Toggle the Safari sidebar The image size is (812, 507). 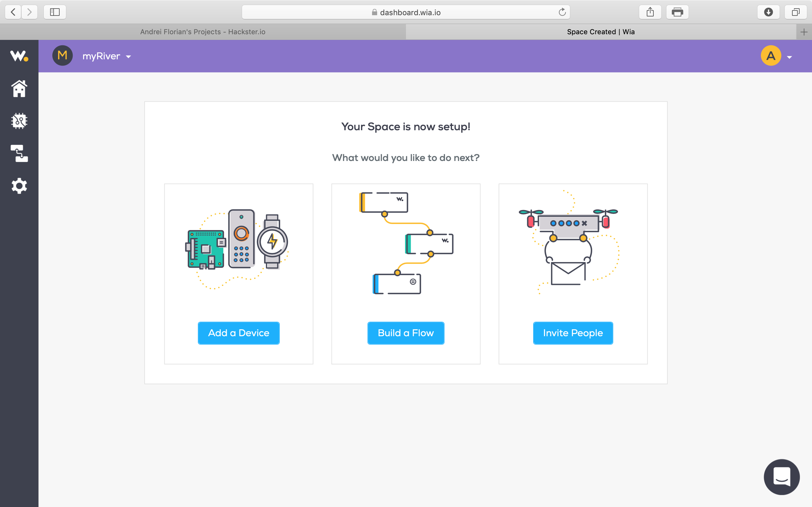[x=55, y=12]
